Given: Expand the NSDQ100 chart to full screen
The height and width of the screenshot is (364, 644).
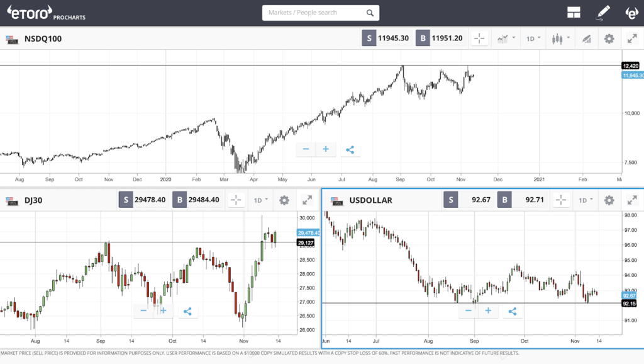Looking at the screenshot, I should tap(632, 38).
